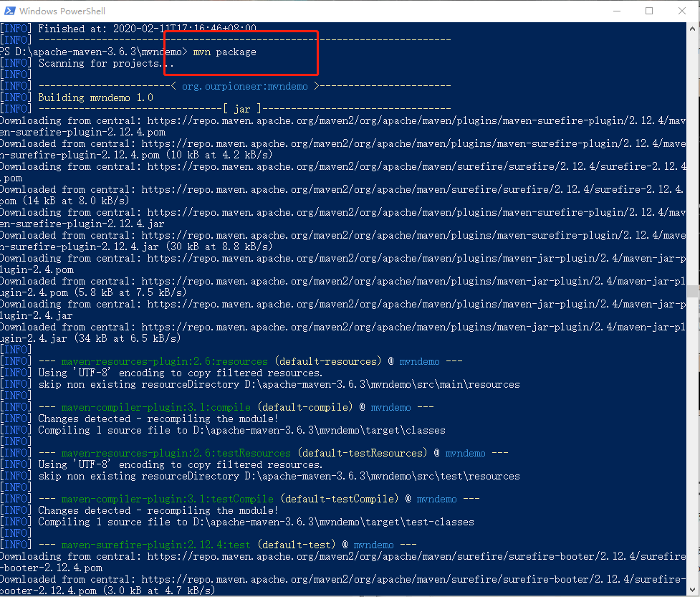Image resolution: width=700 pixels, height=597 pixels.
Task: Click the Compiling line ending in "target\classes"
Action: click(242, 431)
